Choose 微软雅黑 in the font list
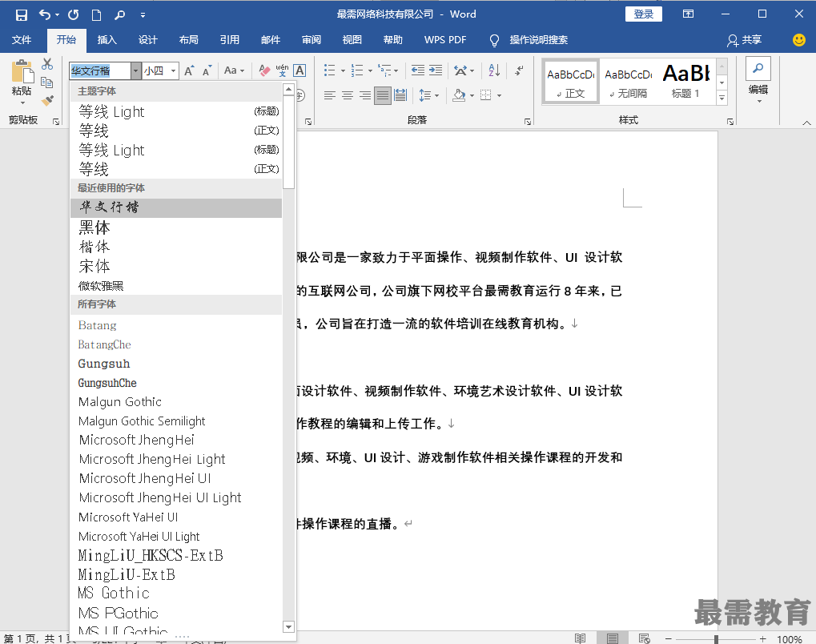 pyautogui.click(x=176, y=286)
